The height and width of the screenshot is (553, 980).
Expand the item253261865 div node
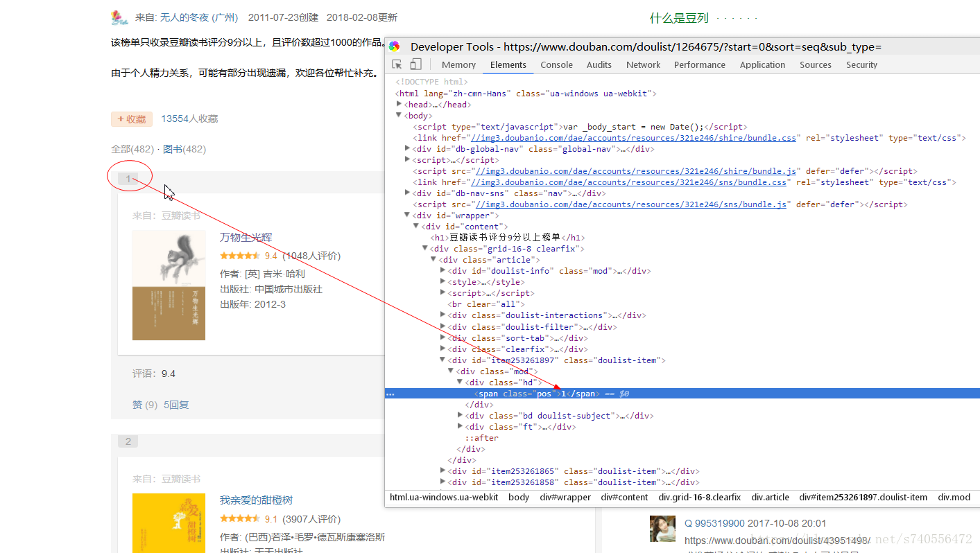(442, 471)
